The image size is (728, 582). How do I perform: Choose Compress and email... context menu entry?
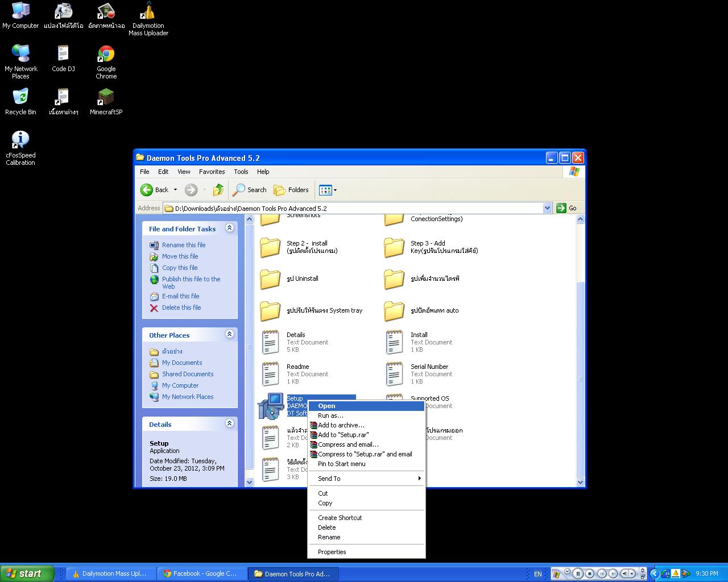tap(367, 444)
